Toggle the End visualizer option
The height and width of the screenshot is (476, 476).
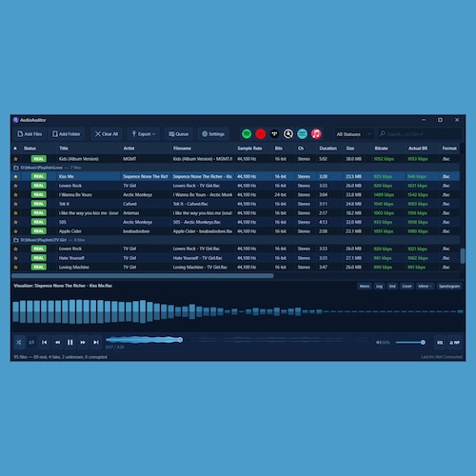[392, 287]
